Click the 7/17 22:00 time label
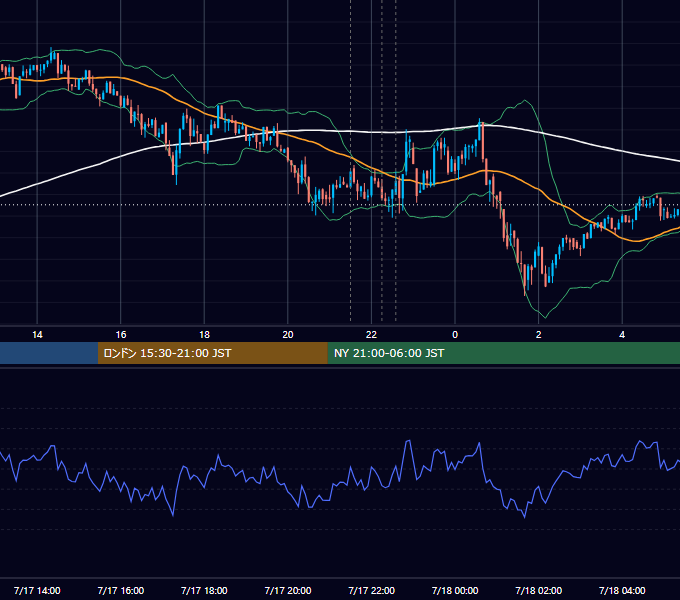Screen dimensions: 680x600 coord(372,590)
